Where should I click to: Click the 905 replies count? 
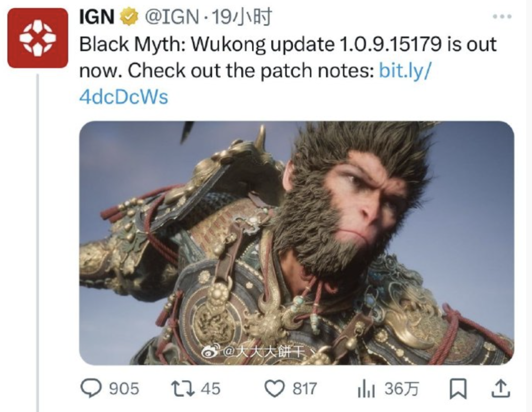124,389
